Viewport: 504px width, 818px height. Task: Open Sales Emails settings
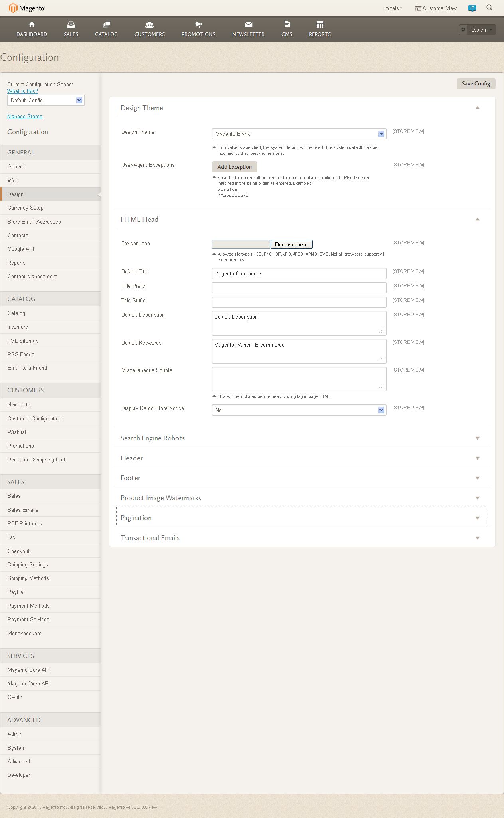[x=50, y=510]
